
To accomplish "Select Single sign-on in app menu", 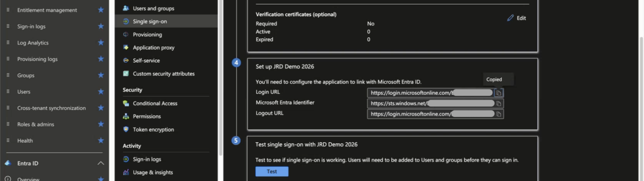I will [x=150, y=21].
